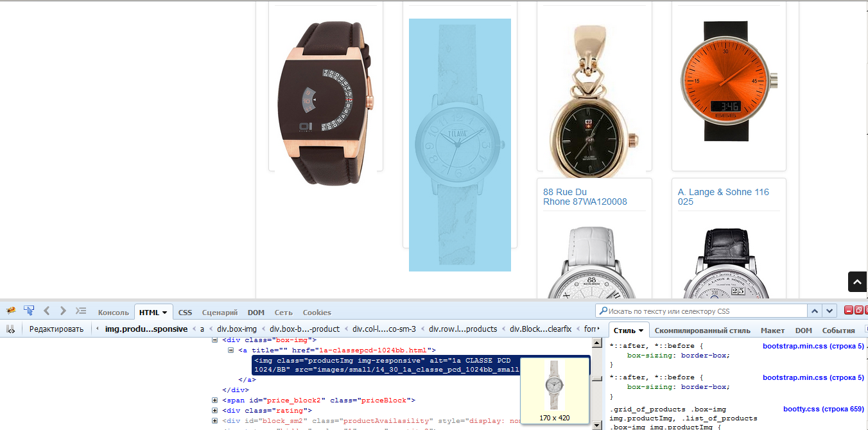
Task: Activate the inspect element pointer tool
Action: click(x=29, y=311)
